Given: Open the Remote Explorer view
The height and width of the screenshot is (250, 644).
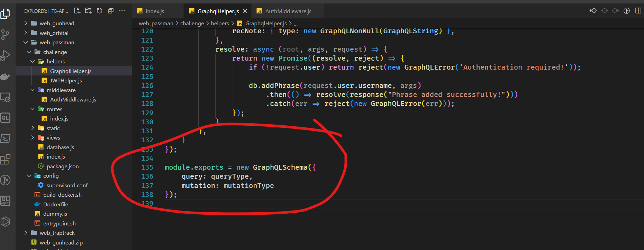Looking at the screenshot, I should [x=5, y=97].
